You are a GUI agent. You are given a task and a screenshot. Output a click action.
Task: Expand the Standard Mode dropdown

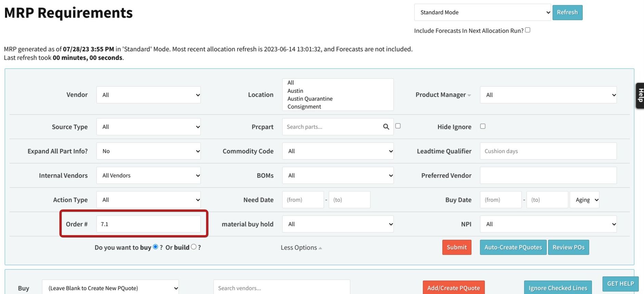pos(482,12)
